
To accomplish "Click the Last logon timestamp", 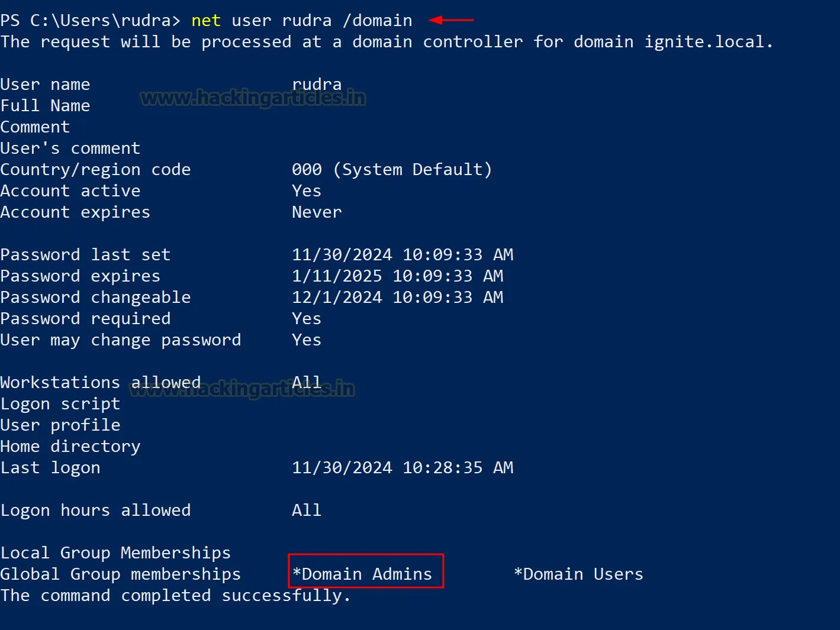I will [x=403, y=468].
